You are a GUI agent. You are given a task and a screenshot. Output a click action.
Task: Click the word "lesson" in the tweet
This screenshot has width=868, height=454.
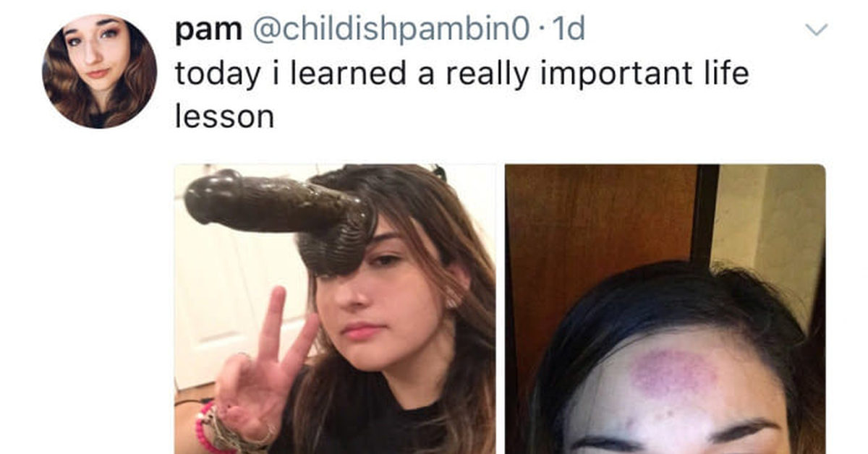224,116
